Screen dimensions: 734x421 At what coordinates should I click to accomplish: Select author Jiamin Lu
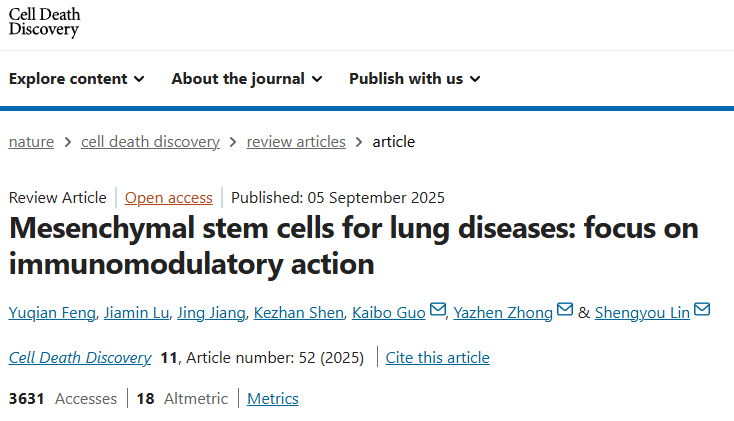pyautogui.click(x=134, y=313)
